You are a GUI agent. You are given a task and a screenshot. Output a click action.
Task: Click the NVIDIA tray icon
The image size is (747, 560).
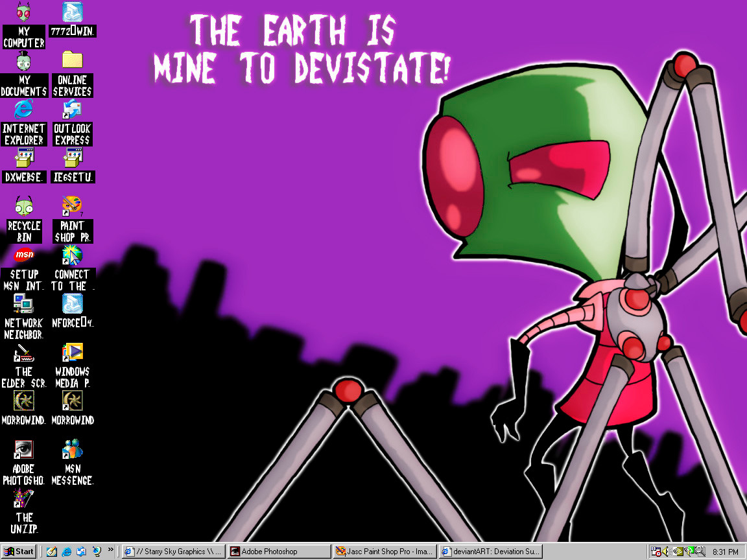tap(677, 552)
